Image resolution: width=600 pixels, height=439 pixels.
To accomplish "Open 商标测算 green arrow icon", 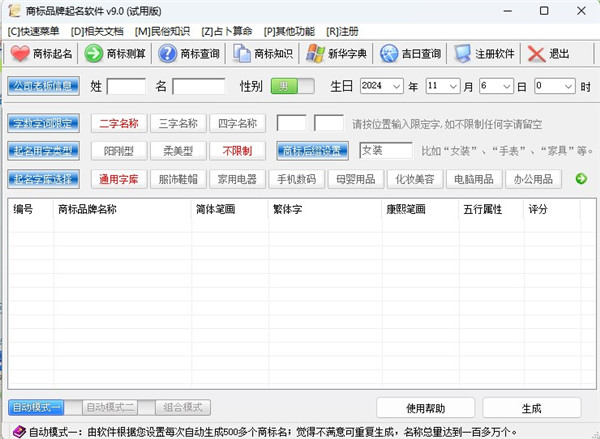I will pyautogui.click(x=93, y=54).
